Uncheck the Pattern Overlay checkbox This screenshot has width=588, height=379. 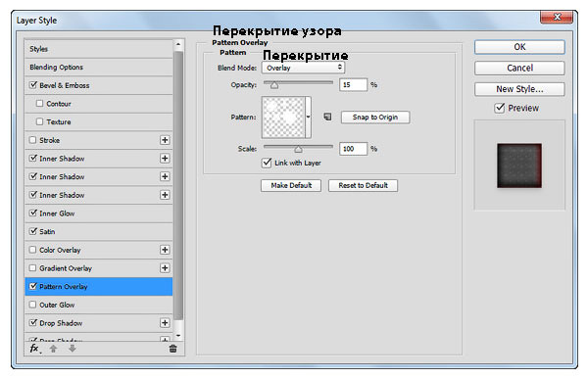tap(33, 286)
